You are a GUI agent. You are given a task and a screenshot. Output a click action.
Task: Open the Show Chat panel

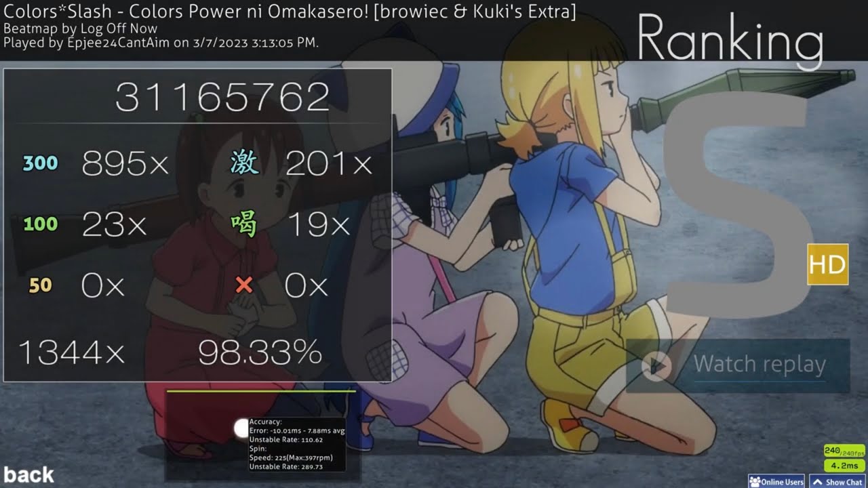pyautogui.click(x=837, y=482)
